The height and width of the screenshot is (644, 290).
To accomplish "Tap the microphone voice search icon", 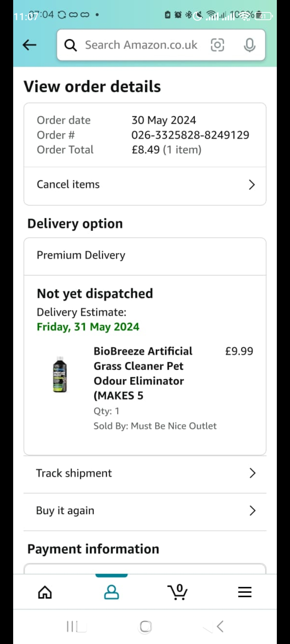I will [x=249, y=45].
